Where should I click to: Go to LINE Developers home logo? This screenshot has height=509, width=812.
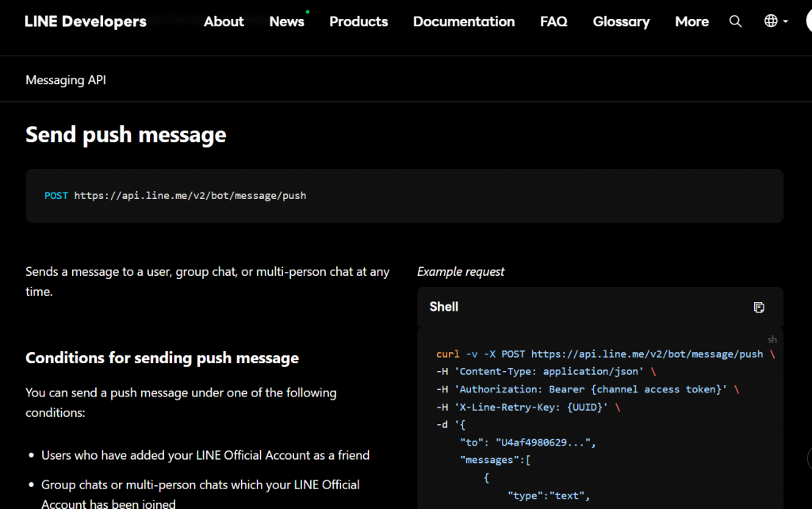point(86,21)
